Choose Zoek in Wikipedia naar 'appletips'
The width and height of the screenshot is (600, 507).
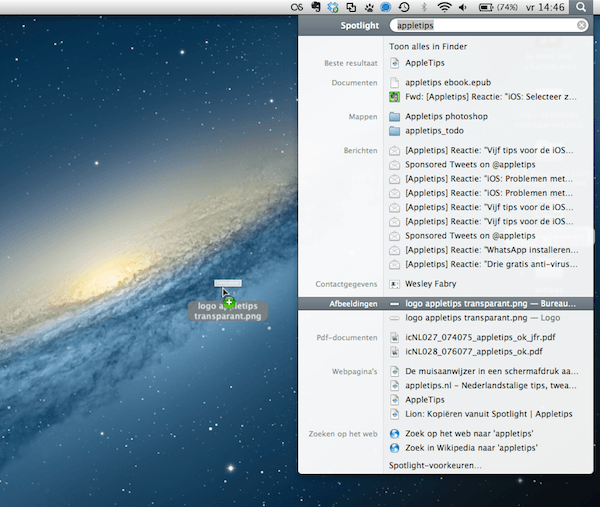[x=471, y=448]
